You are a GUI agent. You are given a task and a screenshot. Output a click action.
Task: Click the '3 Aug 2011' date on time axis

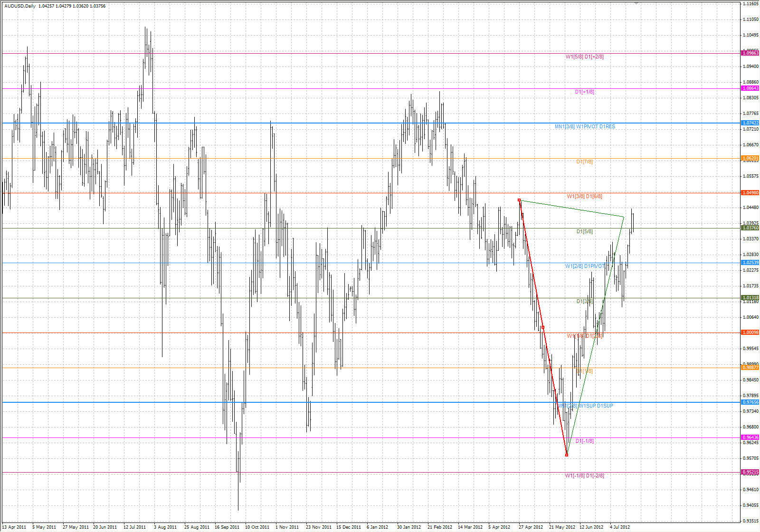(165, 527)
